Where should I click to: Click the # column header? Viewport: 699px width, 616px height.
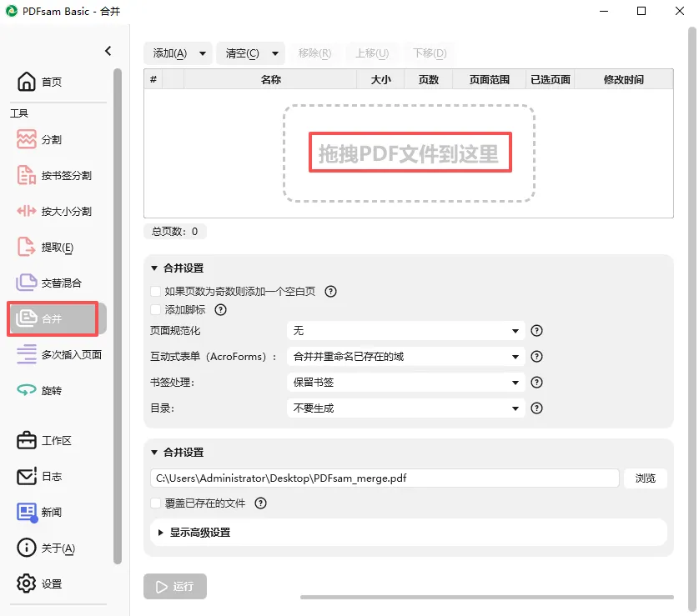[x=153, y=80]
